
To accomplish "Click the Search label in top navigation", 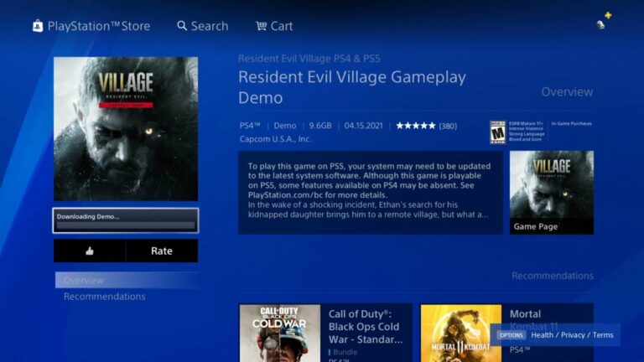I will [210, 26].
